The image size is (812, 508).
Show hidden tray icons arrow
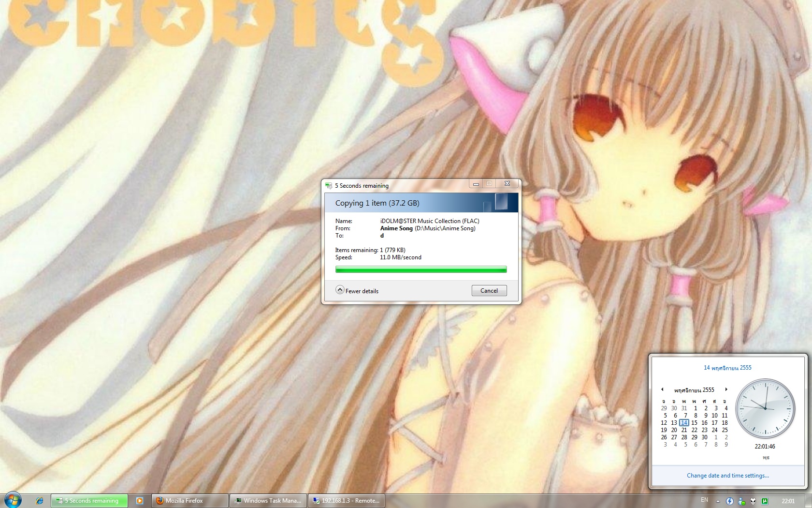718,501
